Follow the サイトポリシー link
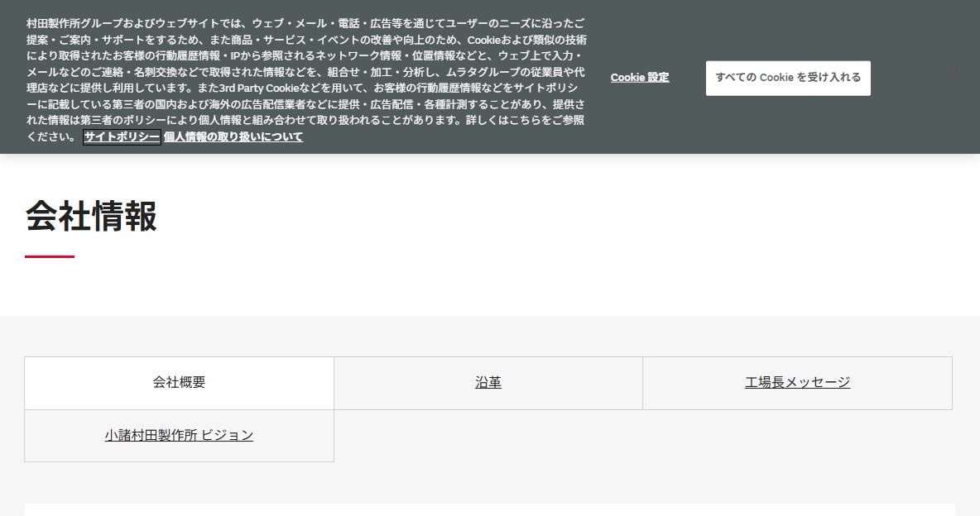 click(122, 136)
